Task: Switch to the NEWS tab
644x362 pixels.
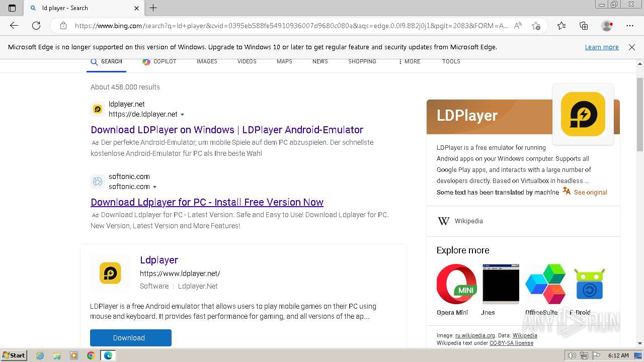Action: pyautogui.click(x=320, y=61)
